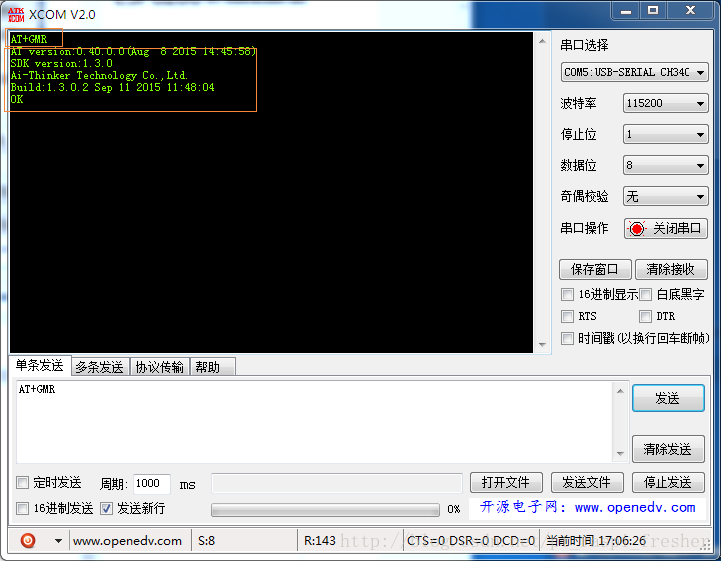Open the 帮助 tab
The image size is (721, 561).
tap(212, 367)
